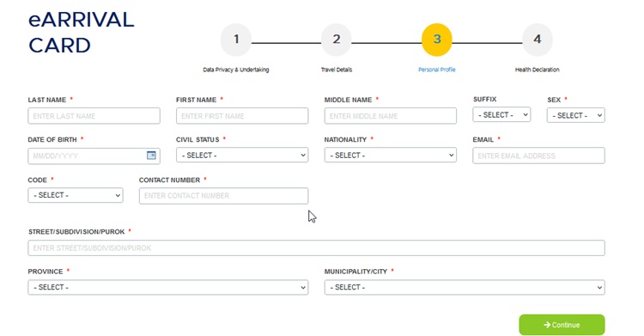Open the Suffix dropdown
Screen dimensions: 644x336
coord(501,115)
